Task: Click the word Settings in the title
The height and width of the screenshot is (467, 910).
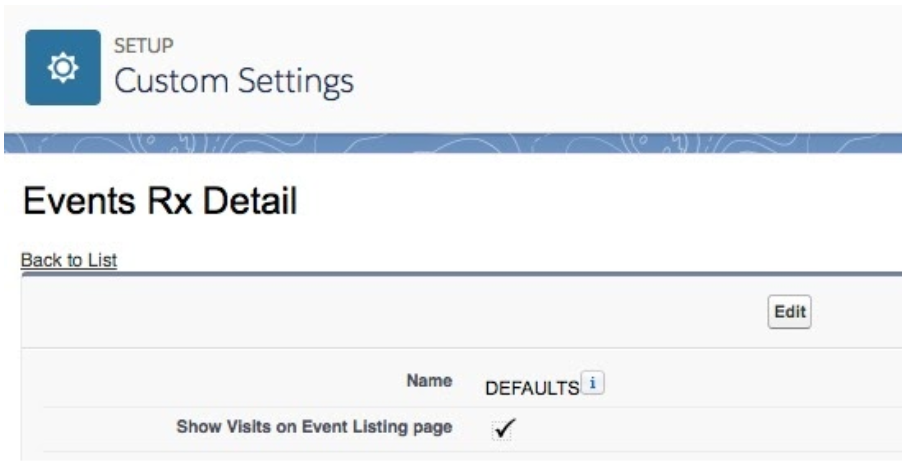Action: (x=295, y=81)
